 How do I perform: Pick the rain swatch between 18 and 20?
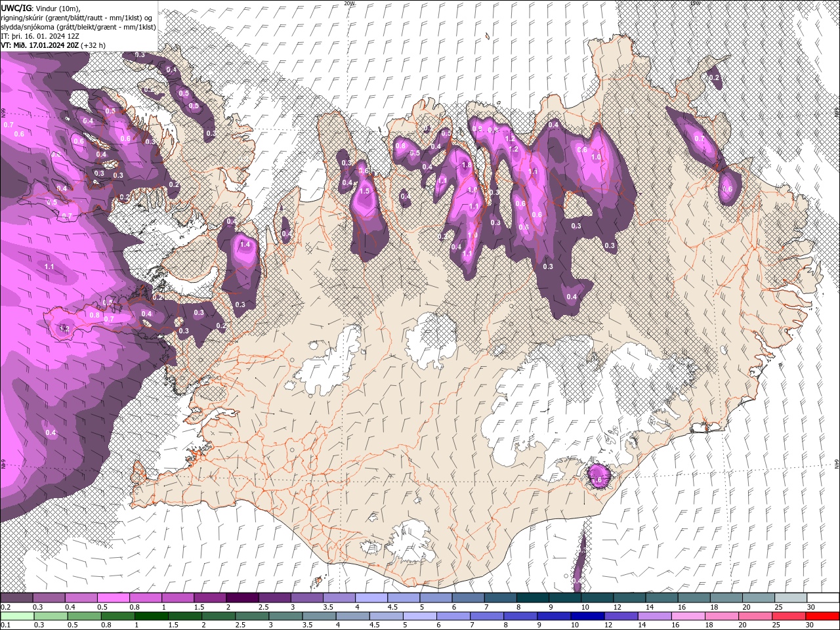click(x=721, y=616)
